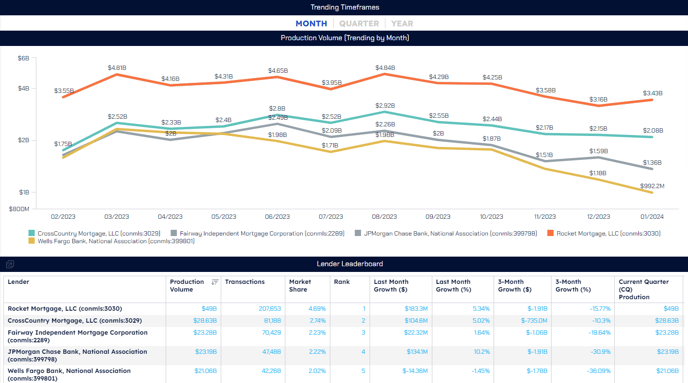This screenshot has height=383, width=688.
Task: Click Fairway 70,429 transactions value
Action: point(272,333)
